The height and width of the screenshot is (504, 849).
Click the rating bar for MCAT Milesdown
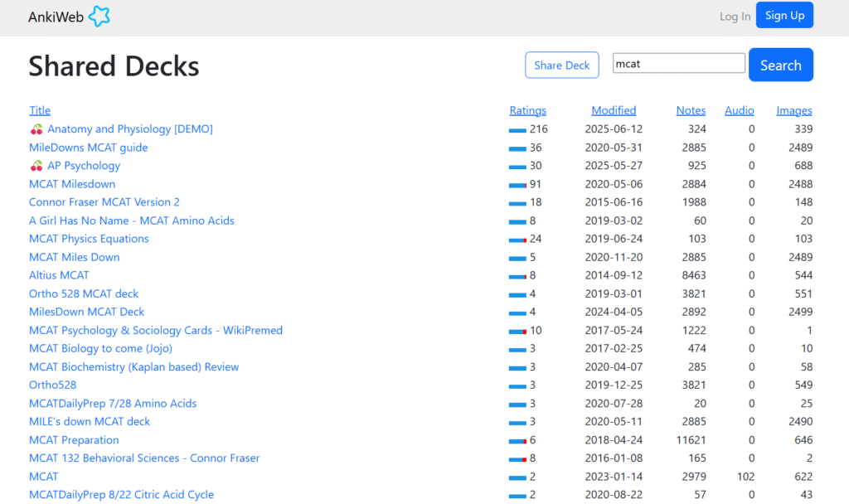point(517,185)
